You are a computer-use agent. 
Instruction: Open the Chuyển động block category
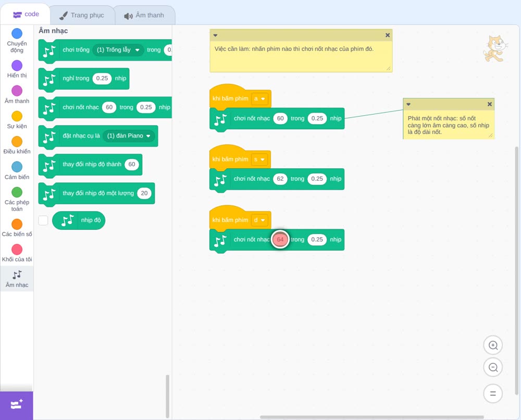[17, 40]
